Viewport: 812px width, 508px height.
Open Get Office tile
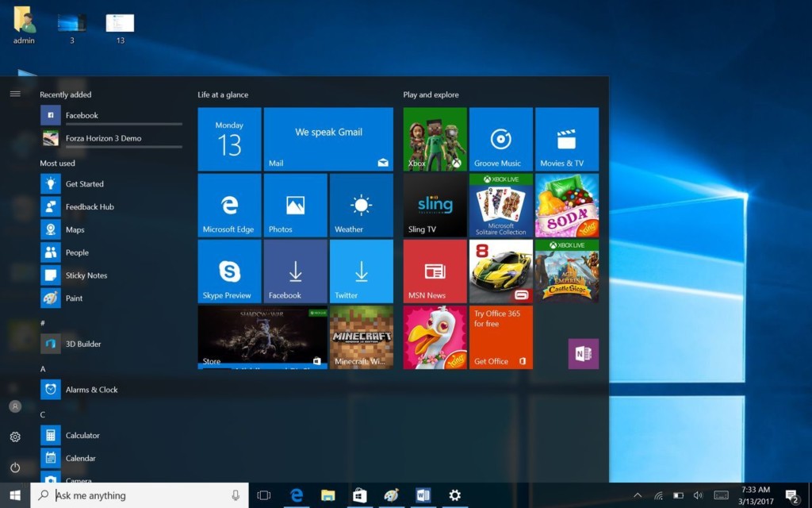pos(500,337)
